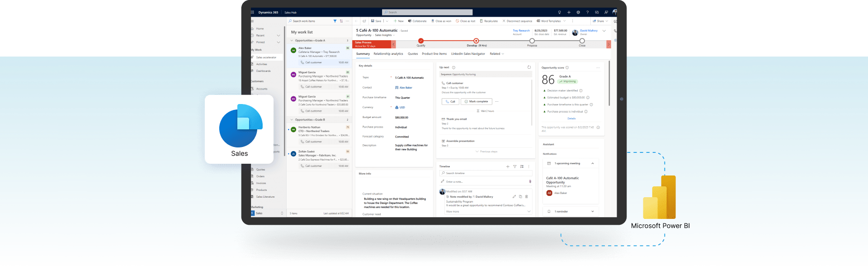The height and width of the screenshot is (275, 868).
Task: Show info about Up next
Action: pos(453,67)
